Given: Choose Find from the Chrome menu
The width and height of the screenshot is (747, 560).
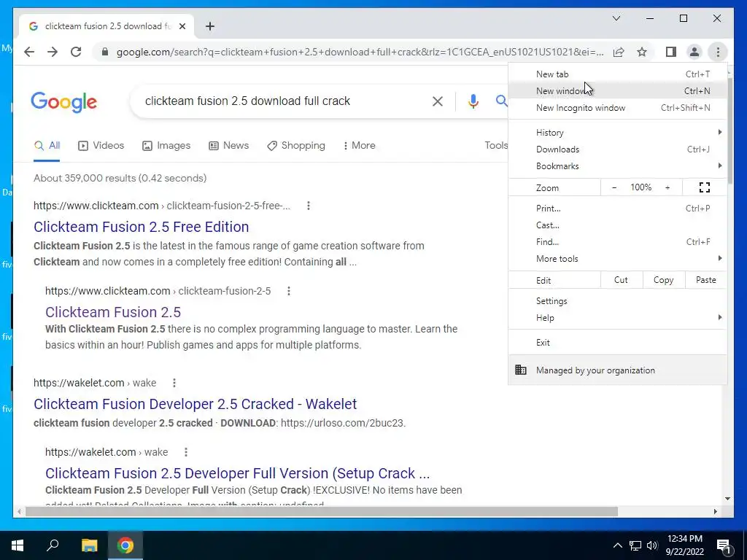Looking at the screenshot, I should point(617,241).
